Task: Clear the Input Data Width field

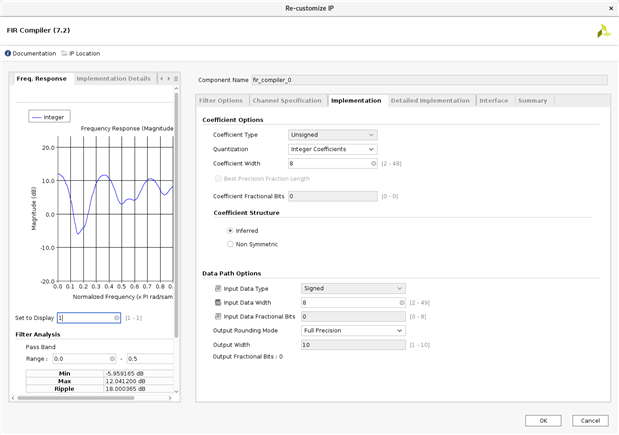Action: pyautogui.click(x=402, y=302)
